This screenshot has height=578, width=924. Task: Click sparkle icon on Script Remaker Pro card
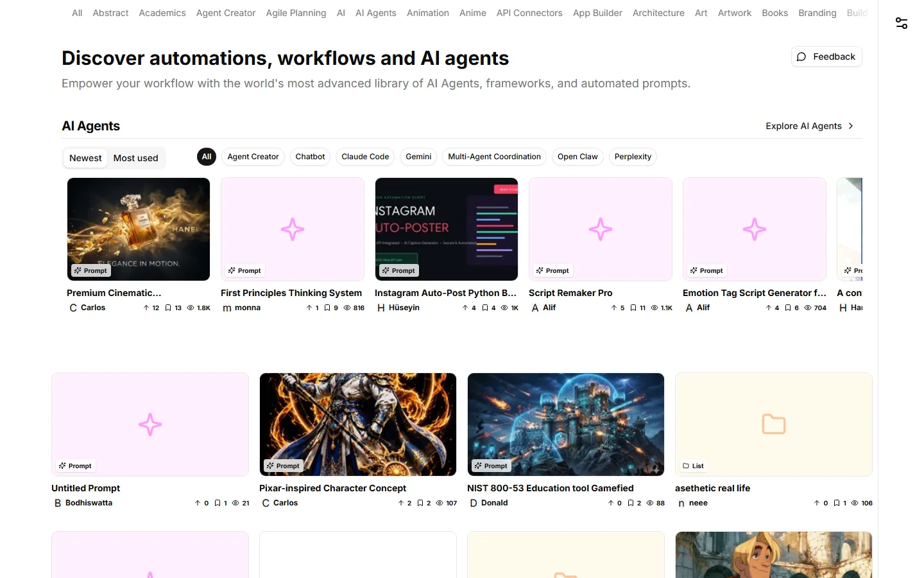tap(601, 229)
